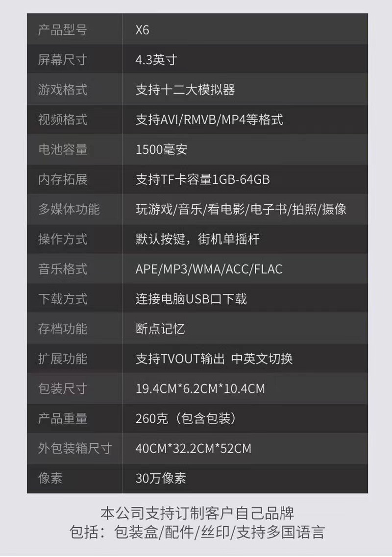The width and height of the screenshot is (392, 557).
Task: Select the 4.3英寸 screen size value
Action: [156, 60]
